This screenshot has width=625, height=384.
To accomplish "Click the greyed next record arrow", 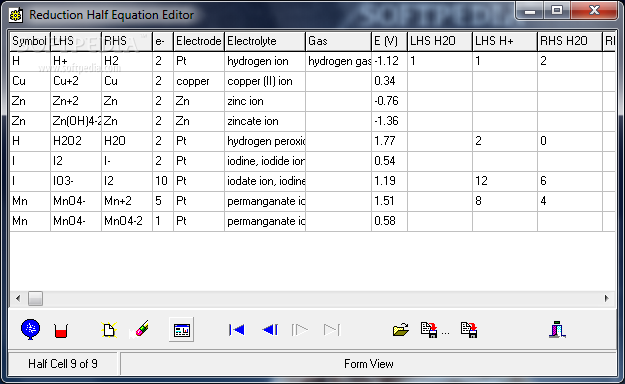I will pyautogui.click(x=300, y=330).
